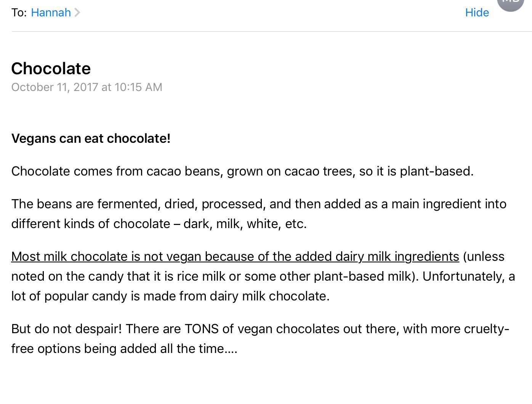532x404 pixels.
Task: Select the bold Vegans can eat chocolate heading
Action: [91, 138]
